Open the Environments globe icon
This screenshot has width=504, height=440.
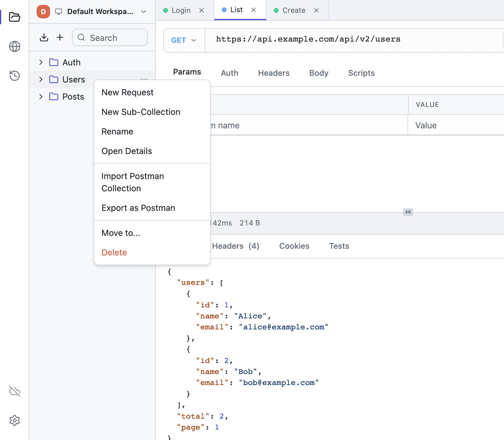tap(14, 46)
